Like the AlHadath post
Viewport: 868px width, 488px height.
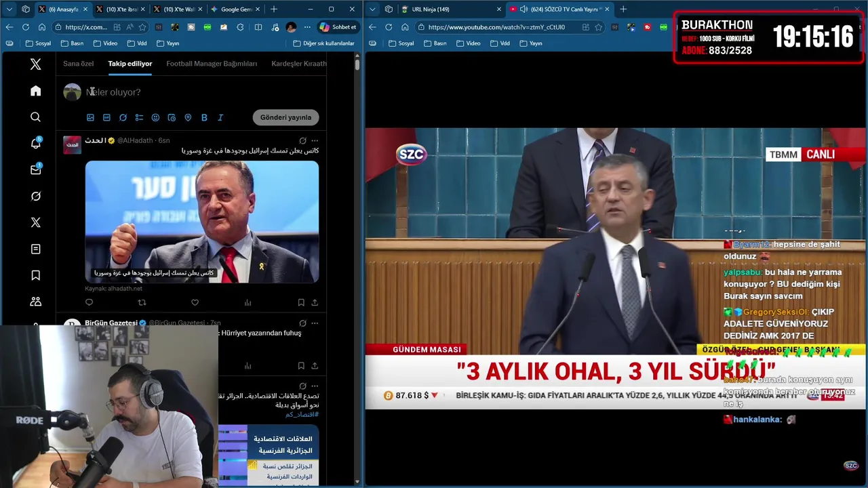[195, 302]
